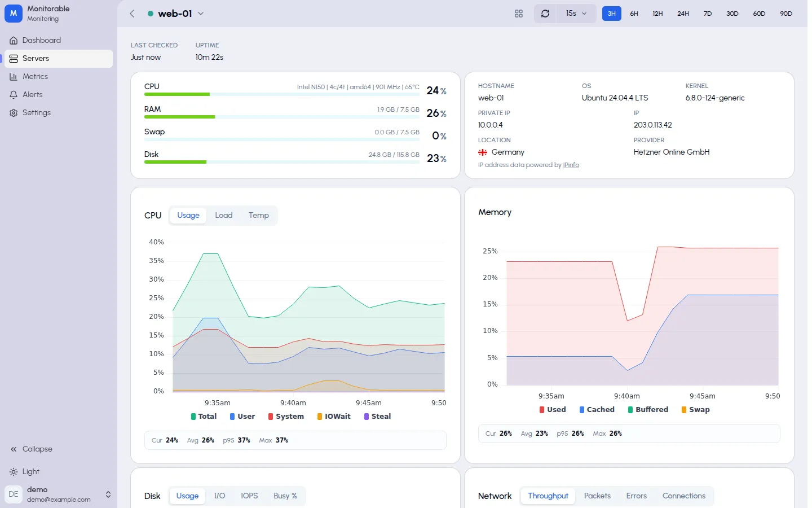The image size is (812, 508).
Task: Click the private IP 10.0.0.4
Action: click(491, 125)
